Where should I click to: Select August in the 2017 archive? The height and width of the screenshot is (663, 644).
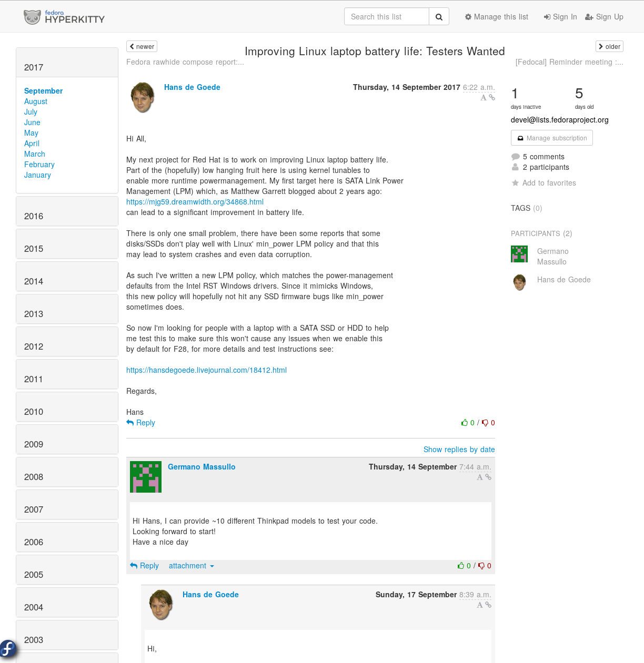pyautogui.click(x=36, y=101)
